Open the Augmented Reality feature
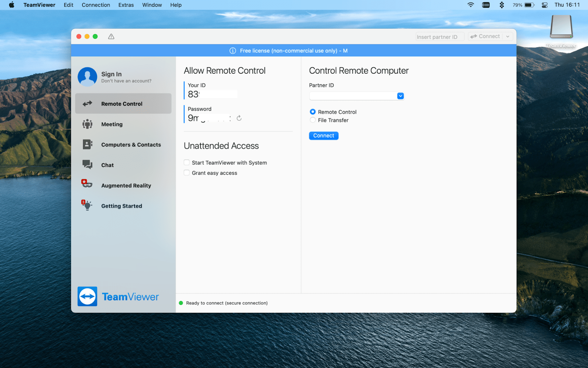588x368 pixels. click(x=126, y=185)
